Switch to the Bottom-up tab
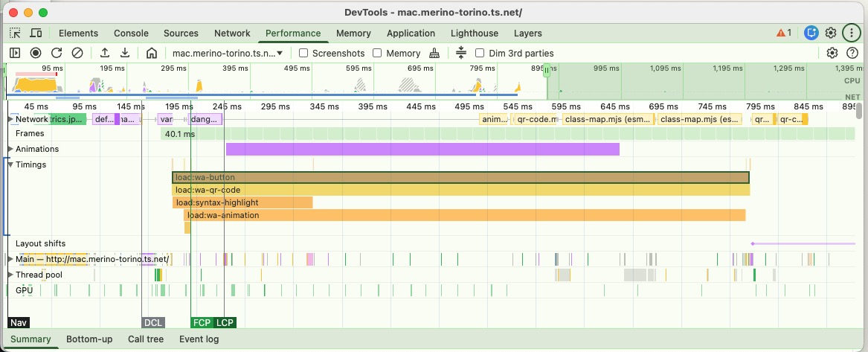 click(89, 339)
